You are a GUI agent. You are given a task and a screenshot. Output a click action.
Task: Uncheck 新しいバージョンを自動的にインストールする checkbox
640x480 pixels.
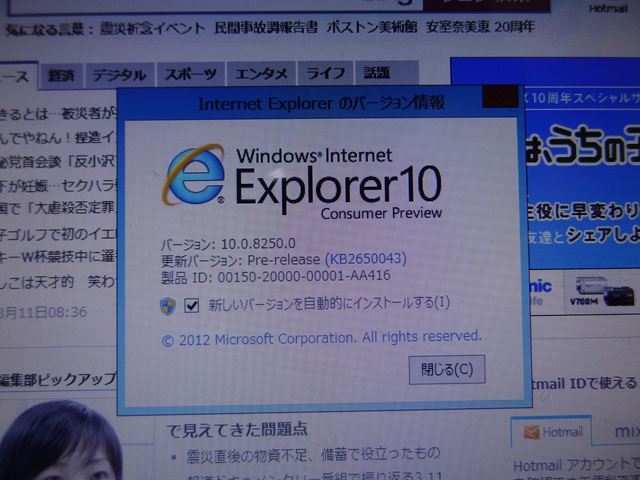pos(191,305)
